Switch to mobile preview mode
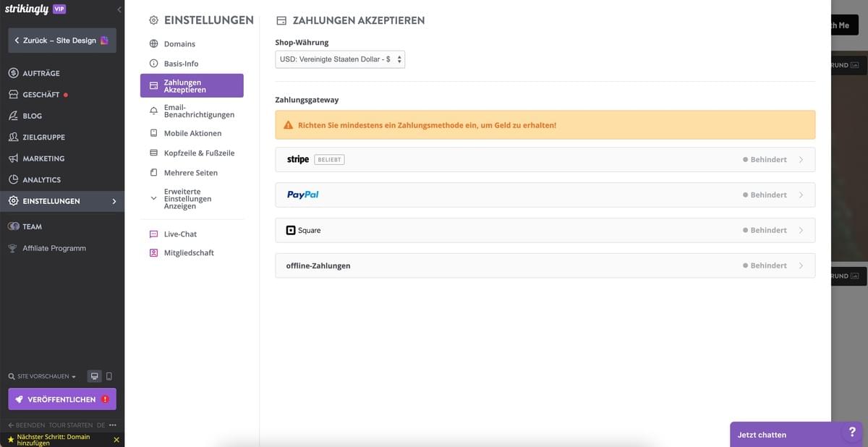The height and width of the screenshot is (447, 868). (110, 376)
